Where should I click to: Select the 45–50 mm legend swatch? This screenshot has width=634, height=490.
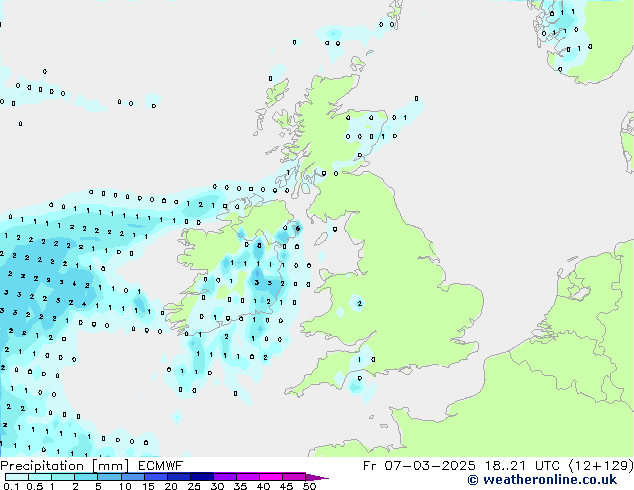(294, 477)
